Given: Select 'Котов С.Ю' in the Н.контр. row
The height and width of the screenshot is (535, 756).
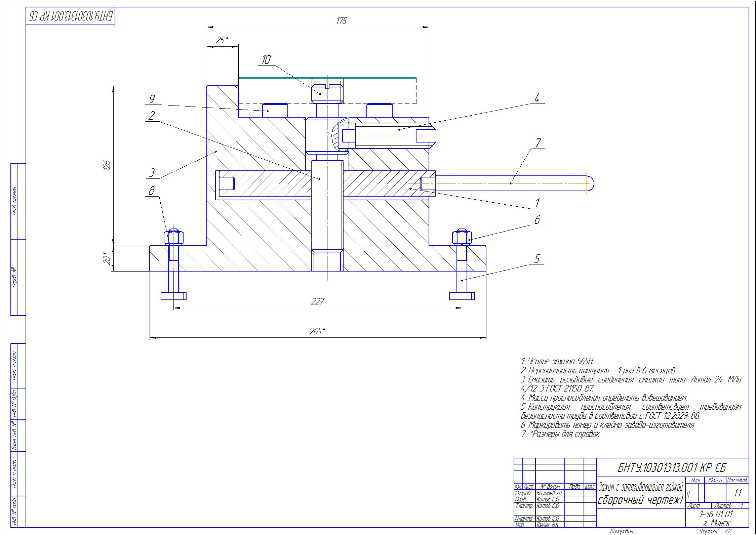Looking at the screenshot, I should [548, 519].
